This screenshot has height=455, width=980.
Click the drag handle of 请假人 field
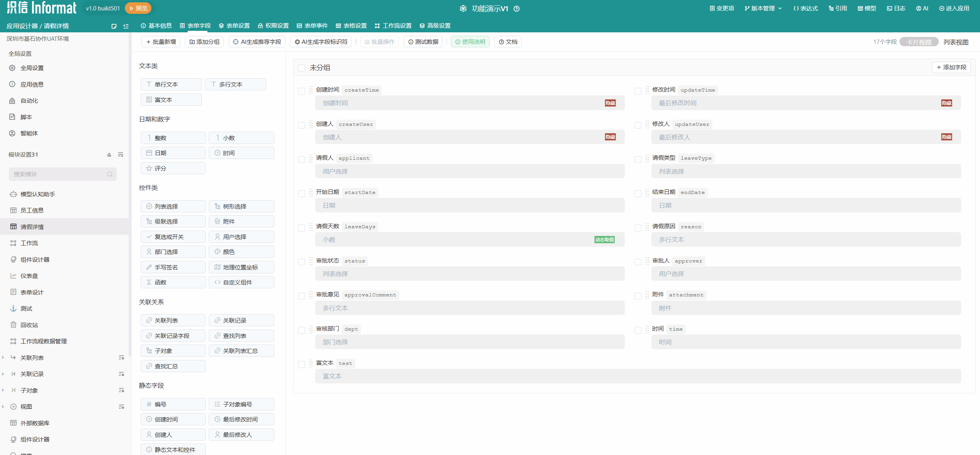coord(310,158)
